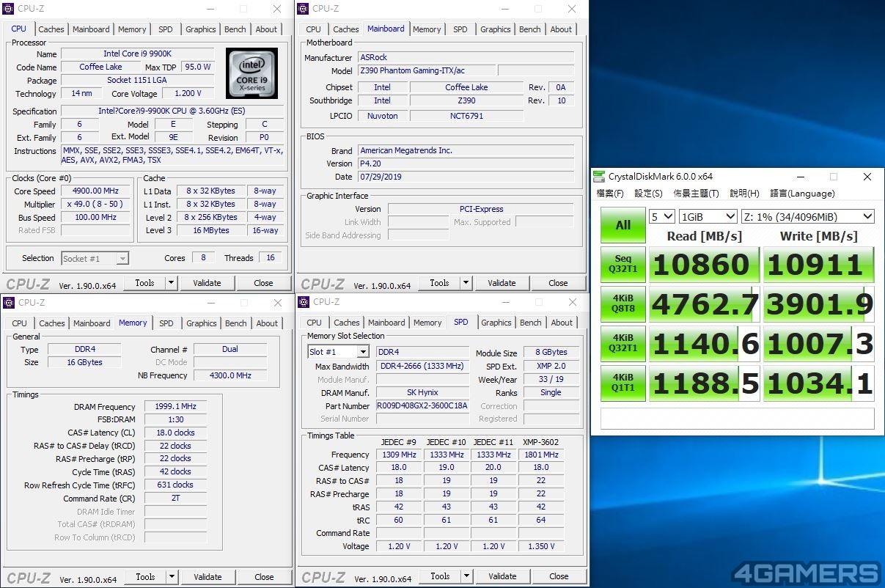Click the Intel Core i9 X-series logo
The height and width of the screenshot is (588, 885).
tap(251, 73)
